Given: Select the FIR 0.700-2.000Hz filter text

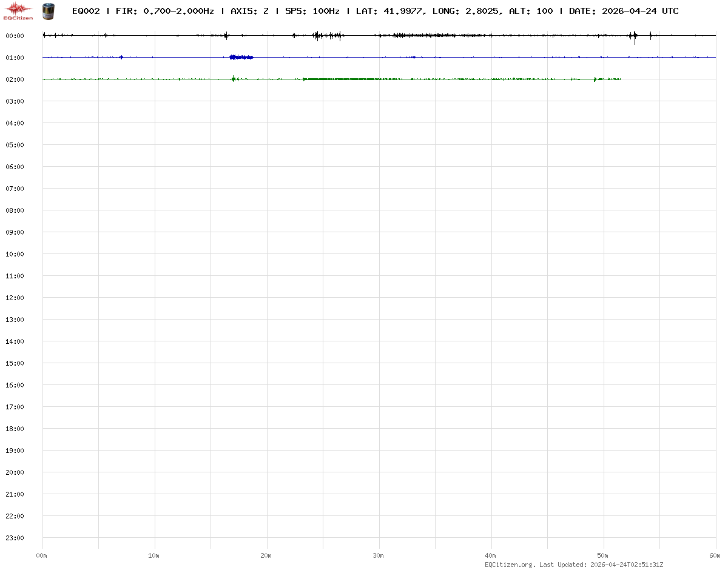Looking at the screenshot, I should pyautogui.click(x=164, y=11).
